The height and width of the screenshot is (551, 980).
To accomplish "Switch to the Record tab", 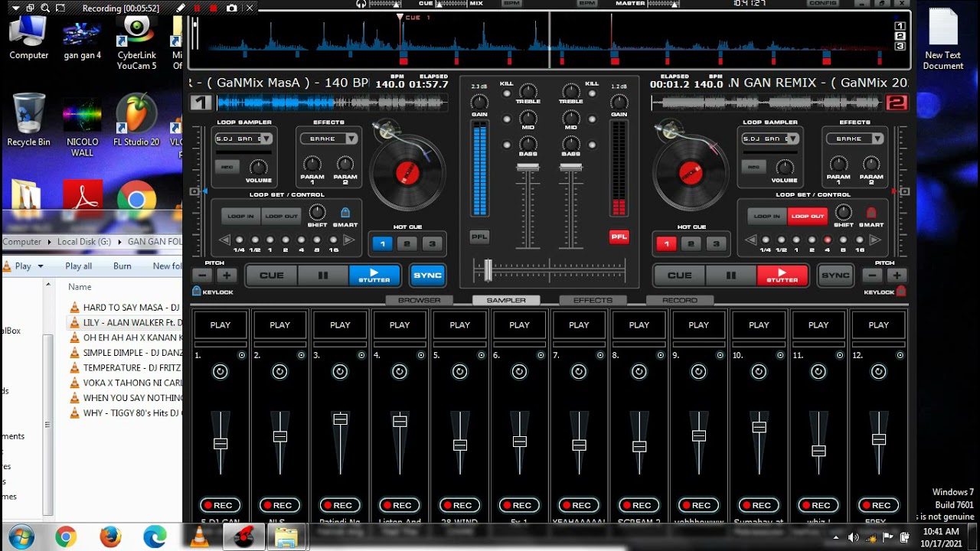I will (x=680, y=301).
